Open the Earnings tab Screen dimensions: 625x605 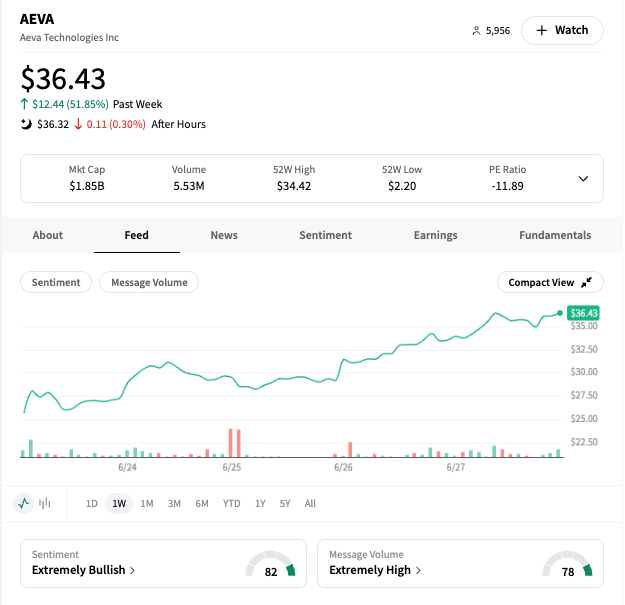coord(435,235)
